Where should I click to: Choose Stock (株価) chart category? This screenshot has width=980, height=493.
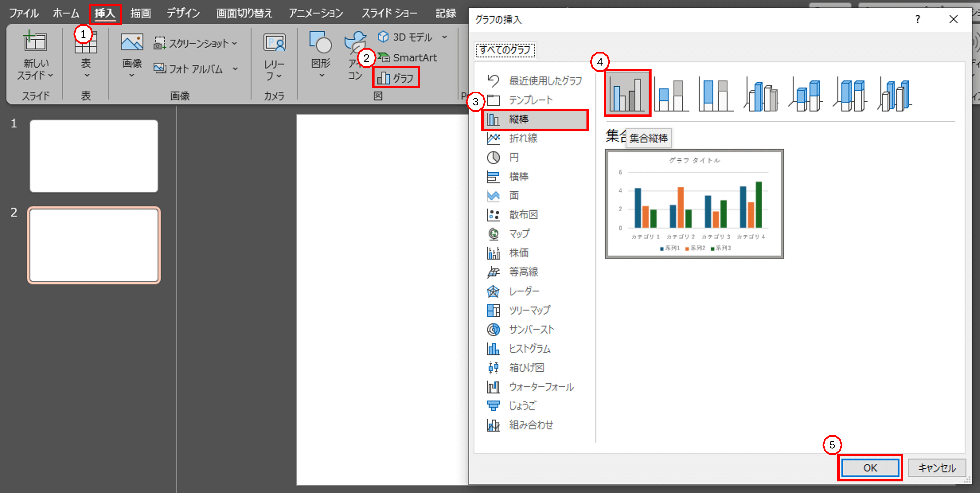pos(535,253)
